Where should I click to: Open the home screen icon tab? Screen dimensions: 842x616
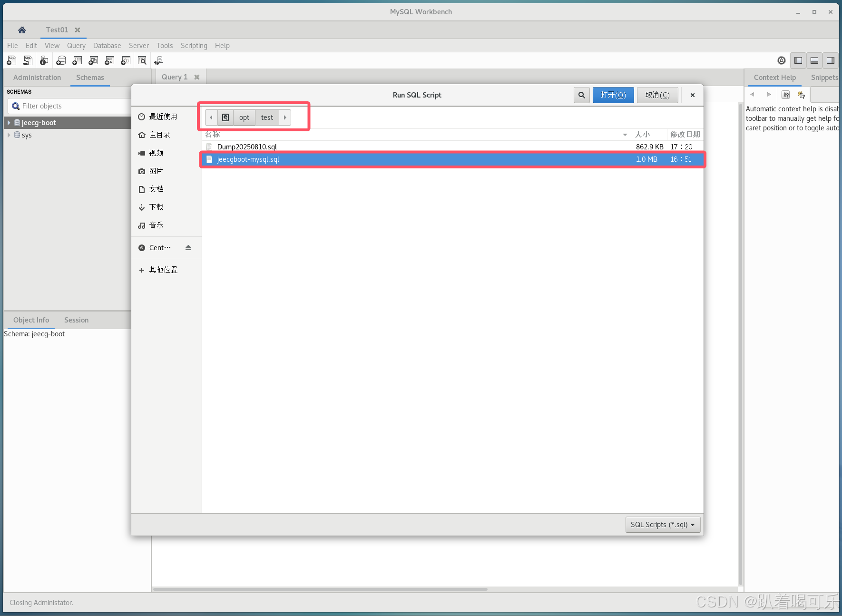pos(22,30)
